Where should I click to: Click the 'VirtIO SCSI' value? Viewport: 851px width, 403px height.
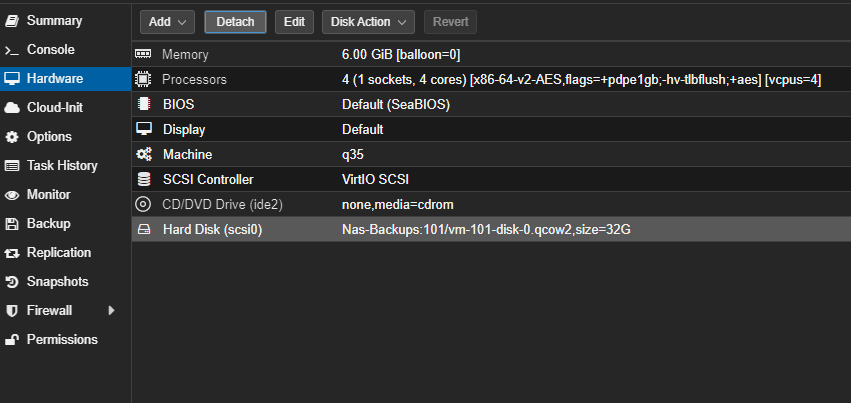pos(376,180)
